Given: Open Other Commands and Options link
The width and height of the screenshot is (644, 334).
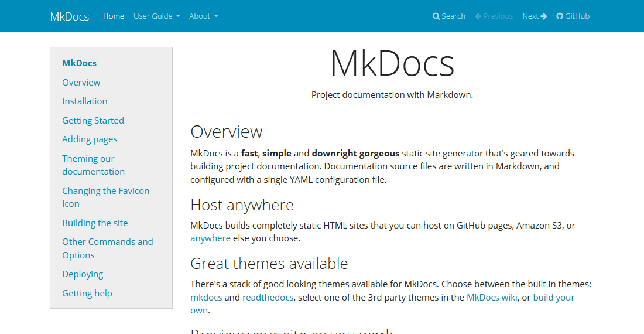Looking at the screenshot, I should coord(108,248).
